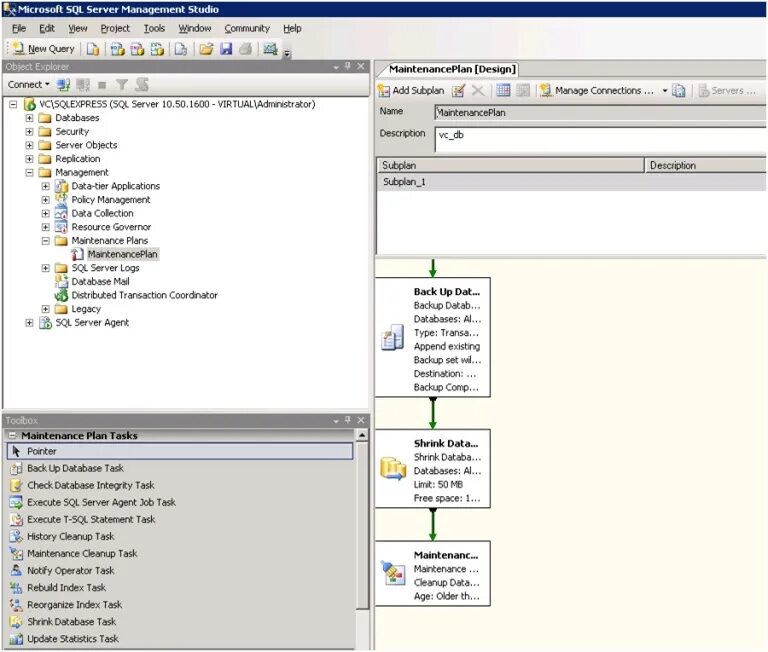Collapse the Management folder
This screenshot has width=768, height=652.
click(29, 172)
